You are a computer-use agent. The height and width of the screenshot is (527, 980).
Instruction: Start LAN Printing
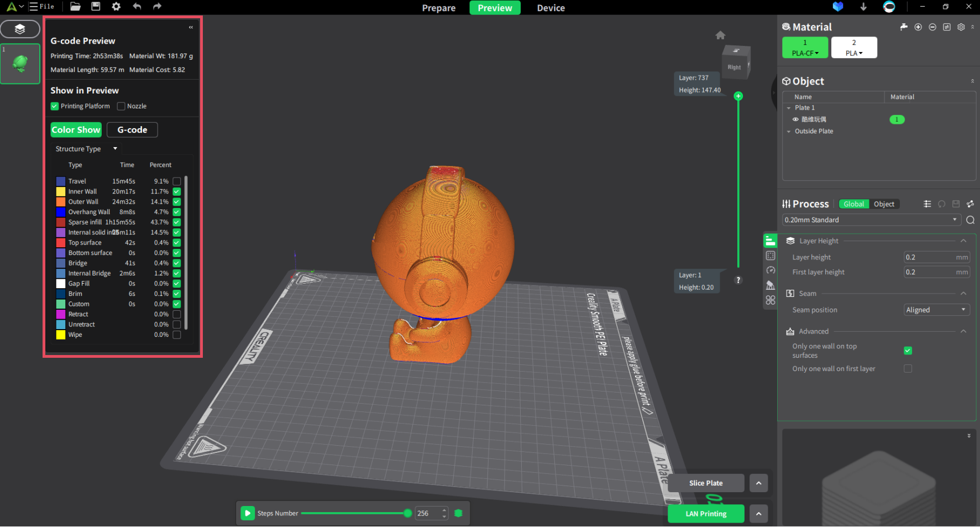[706, 513]
